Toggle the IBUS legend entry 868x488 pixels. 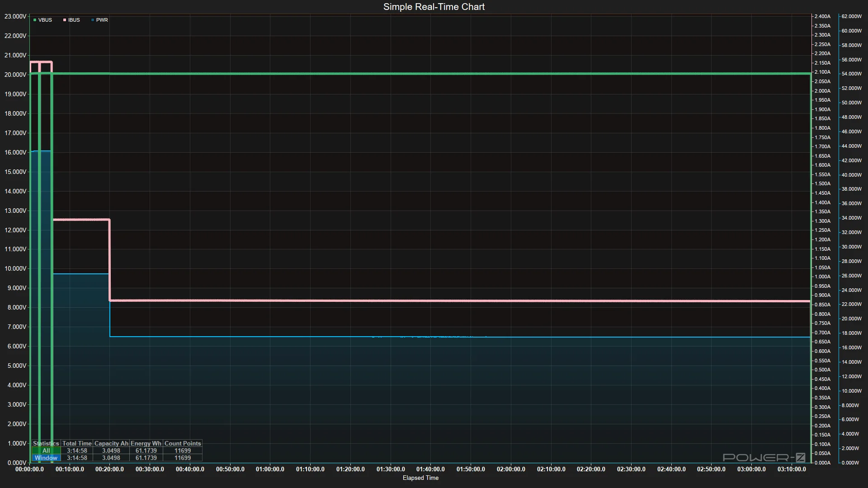pyautogui.click(x=71, y=20)
